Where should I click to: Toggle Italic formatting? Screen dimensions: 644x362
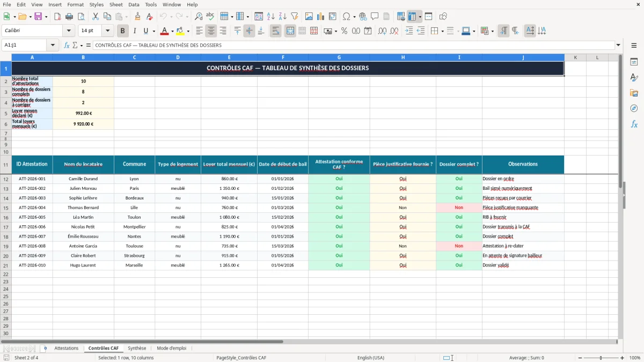tap(135, 31)
